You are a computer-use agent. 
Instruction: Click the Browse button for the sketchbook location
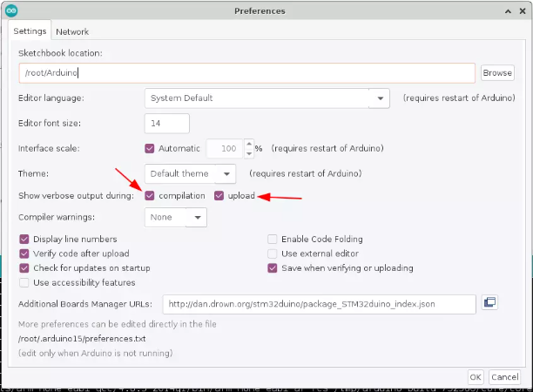click(497, 73)
